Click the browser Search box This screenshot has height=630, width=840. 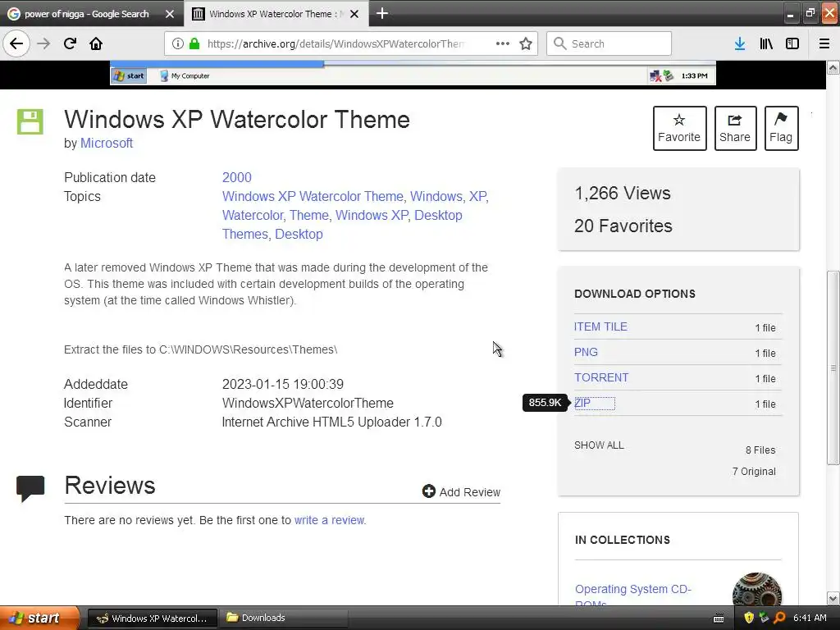click(x=609, y=43)
